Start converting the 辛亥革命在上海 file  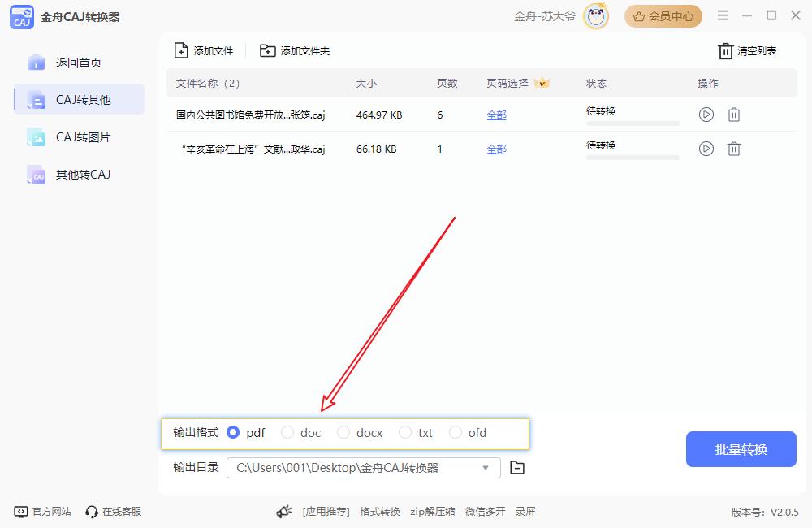(x=706, y=149)
